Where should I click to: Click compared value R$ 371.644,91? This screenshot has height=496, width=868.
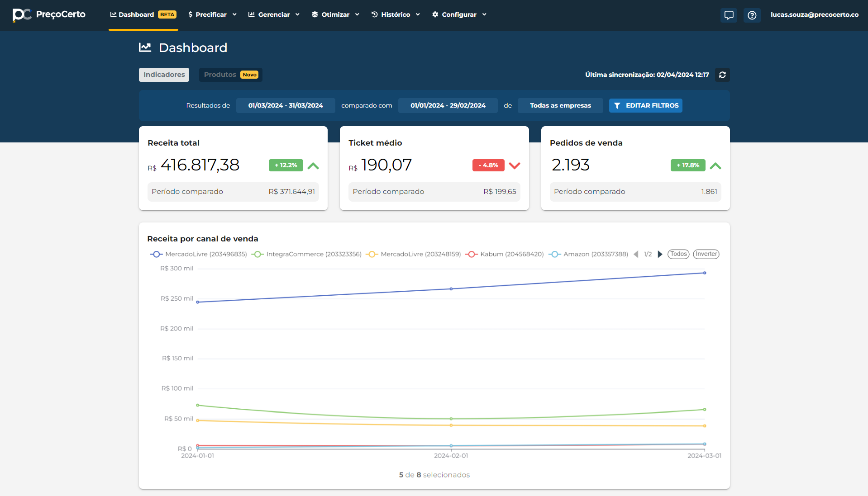[292, 192]
